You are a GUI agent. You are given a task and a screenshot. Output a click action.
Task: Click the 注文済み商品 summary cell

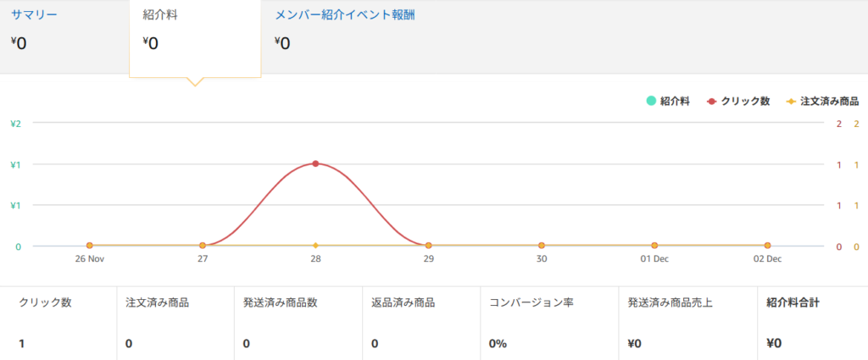pyautogui.click(x=175, y=323)
